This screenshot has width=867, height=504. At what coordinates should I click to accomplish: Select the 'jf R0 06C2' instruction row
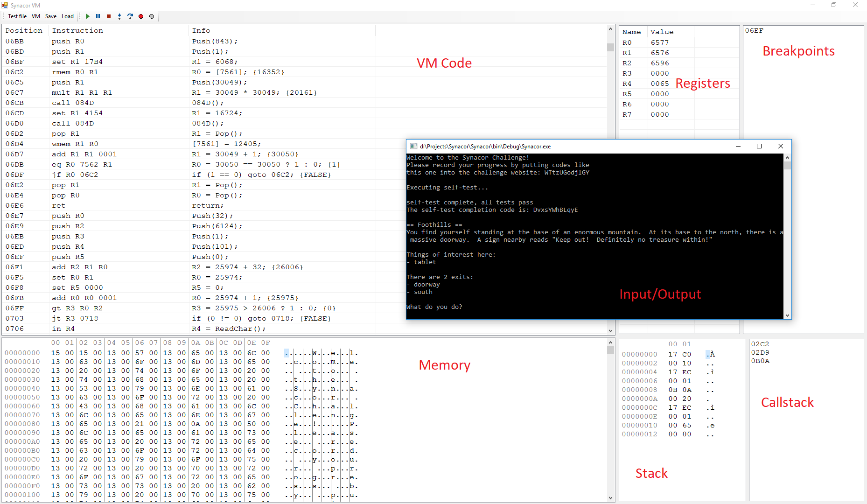click(305, 175)
